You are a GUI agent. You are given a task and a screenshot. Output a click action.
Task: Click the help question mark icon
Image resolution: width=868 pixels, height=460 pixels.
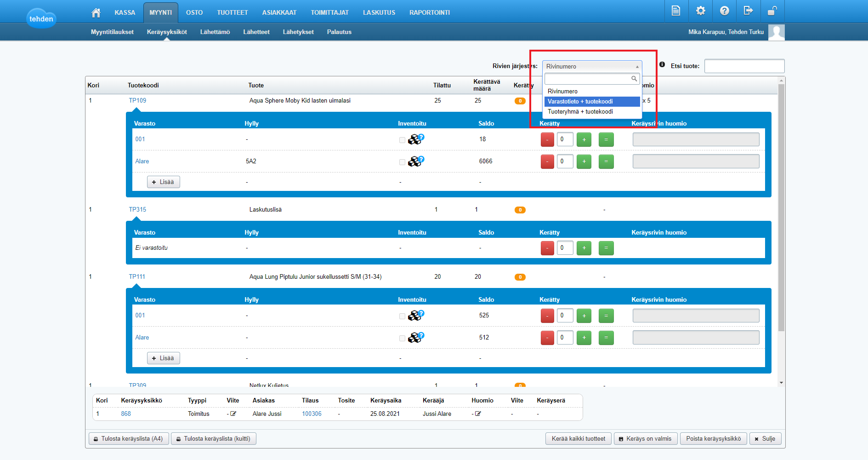[x=724, y=11]
